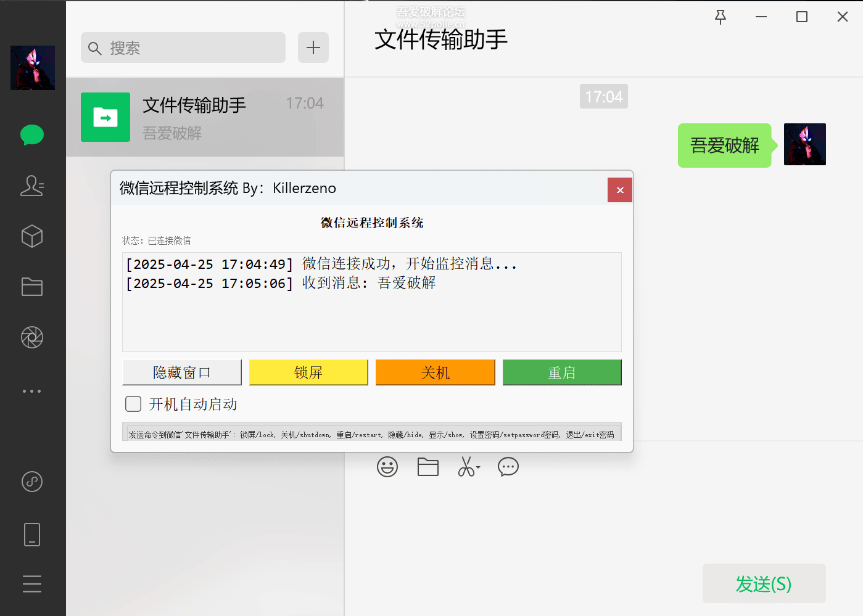Open chat history bubble icon

click(508, 467)
